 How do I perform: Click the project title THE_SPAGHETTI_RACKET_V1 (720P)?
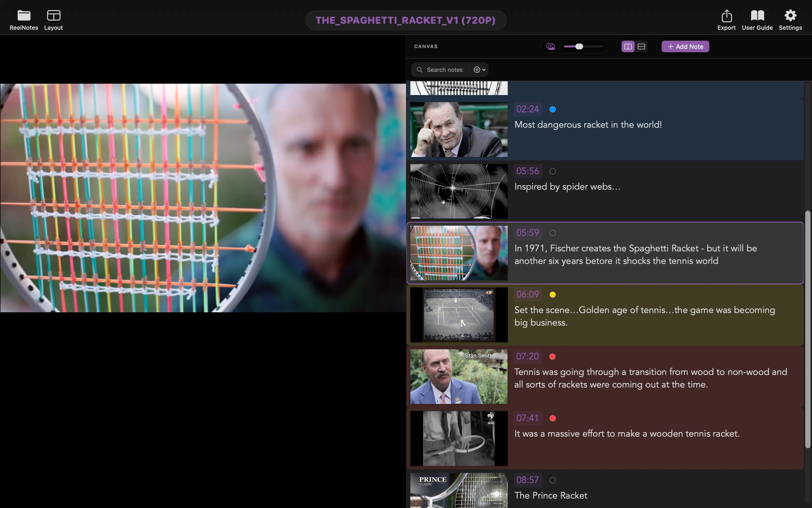[406, 20]
